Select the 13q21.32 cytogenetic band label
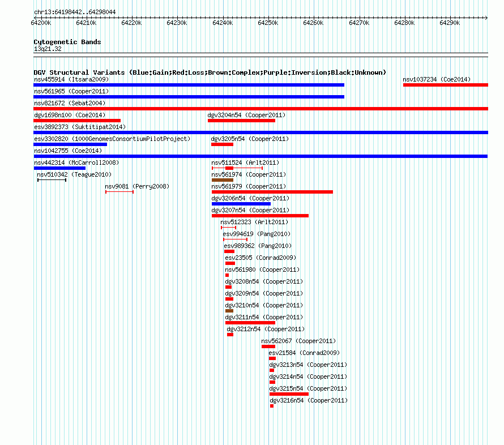The image size is (504, 445). pyautogui.click(x=48, y=49)
